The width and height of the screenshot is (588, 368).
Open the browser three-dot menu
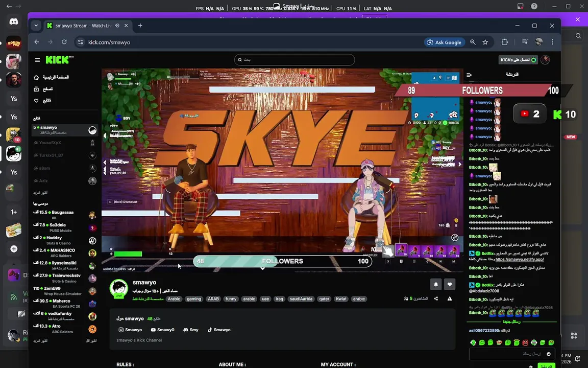(x=552, y=42)
